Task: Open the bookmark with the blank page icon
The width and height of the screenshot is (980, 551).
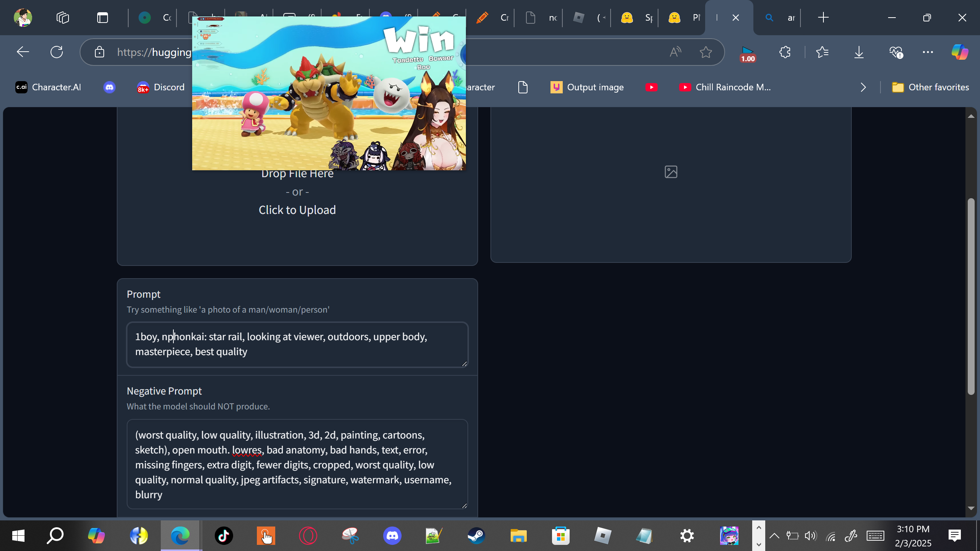Action: click(x=523, y=87)
